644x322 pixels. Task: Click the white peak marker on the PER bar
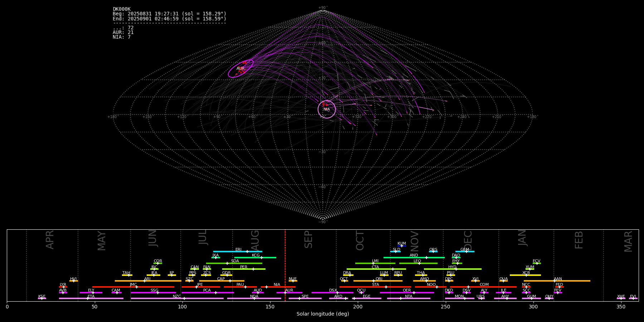[253, 269]
